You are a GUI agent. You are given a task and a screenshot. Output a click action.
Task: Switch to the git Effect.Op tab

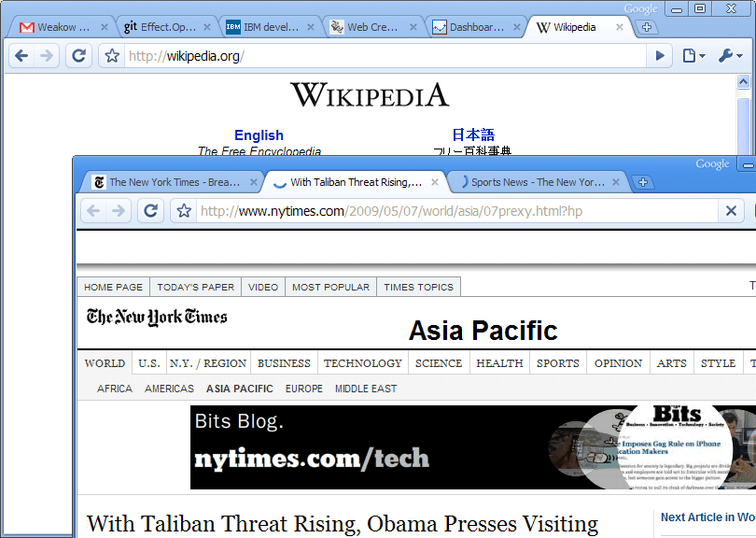pos(164,27)
